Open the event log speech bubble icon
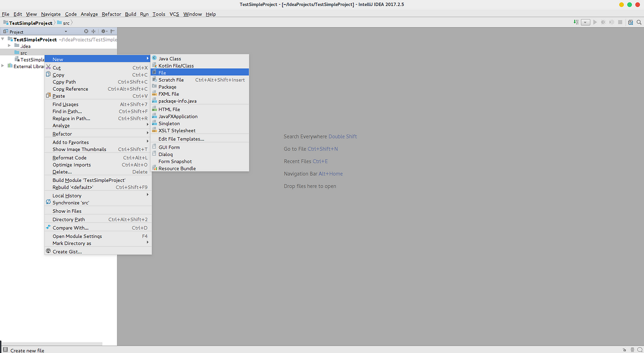The width and height of the screenshot is (644, 353). (x=639, y=350)
